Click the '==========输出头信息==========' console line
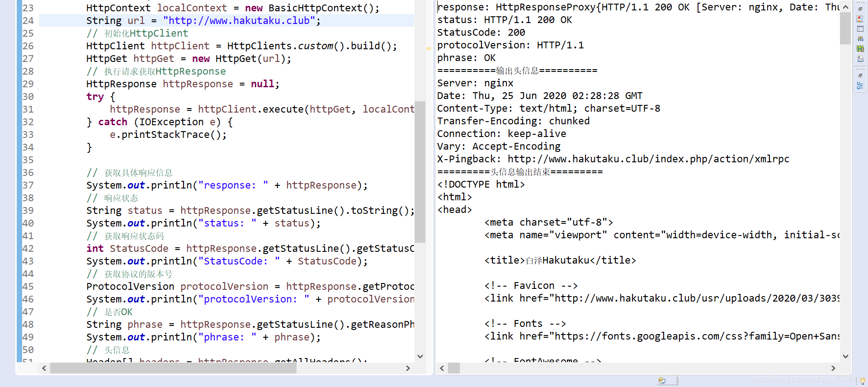This screenshot has width=868, height=387. click(x=517, y=71)
